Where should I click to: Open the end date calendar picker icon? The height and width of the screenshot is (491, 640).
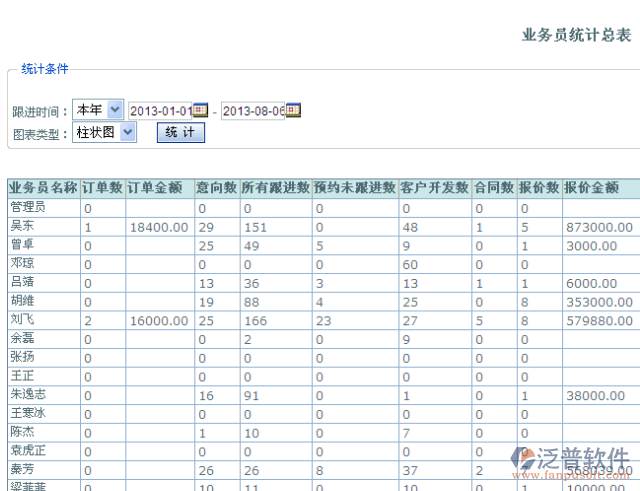point(294,109)
